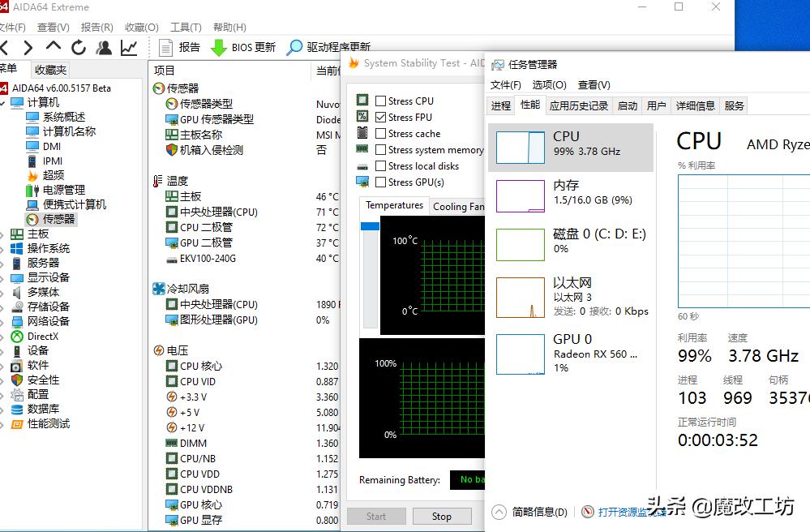The image size is (810, 532).
Task: Click the 报告 report button
Action: (179, 48)
